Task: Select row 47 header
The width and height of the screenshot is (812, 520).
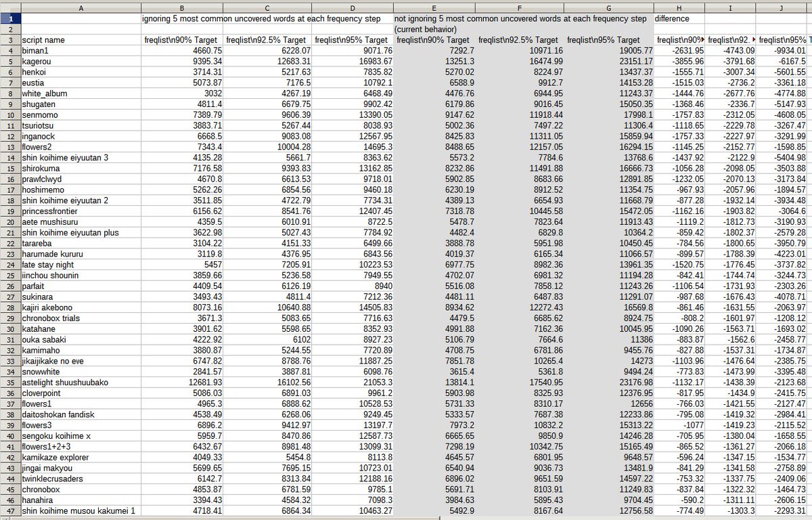Action: (10, 511)
